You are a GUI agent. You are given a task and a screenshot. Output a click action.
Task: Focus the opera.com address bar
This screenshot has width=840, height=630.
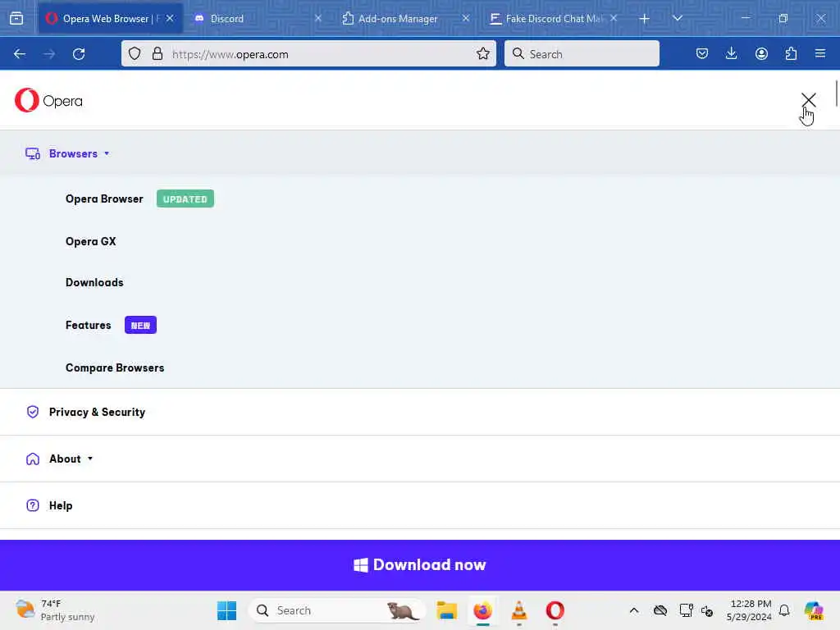308,53
